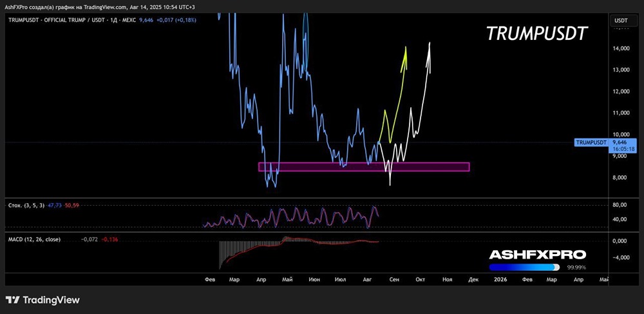
Task: Click the MACD value -0,072
Action: (x=89, y=239)
